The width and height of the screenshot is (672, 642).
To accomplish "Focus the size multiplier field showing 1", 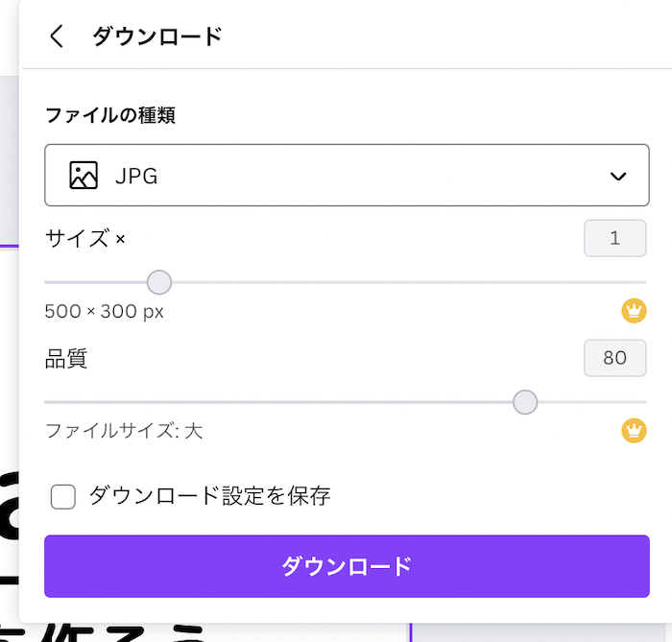I will click(x=614, y=238).
